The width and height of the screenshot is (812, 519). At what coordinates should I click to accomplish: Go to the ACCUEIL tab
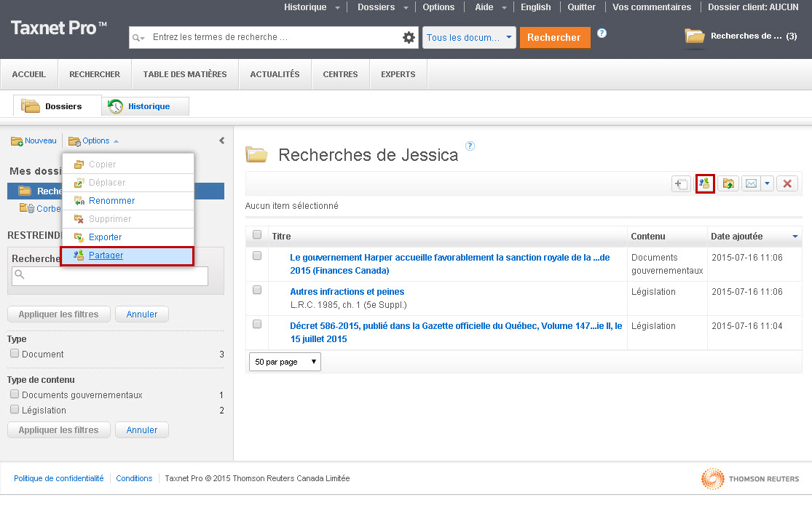29,74
